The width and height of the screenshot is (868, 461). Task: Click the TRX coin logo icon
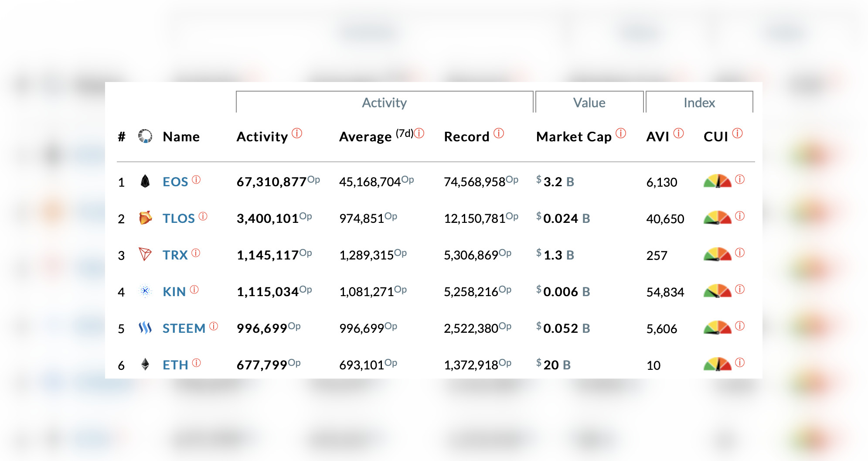coord(145,254)
